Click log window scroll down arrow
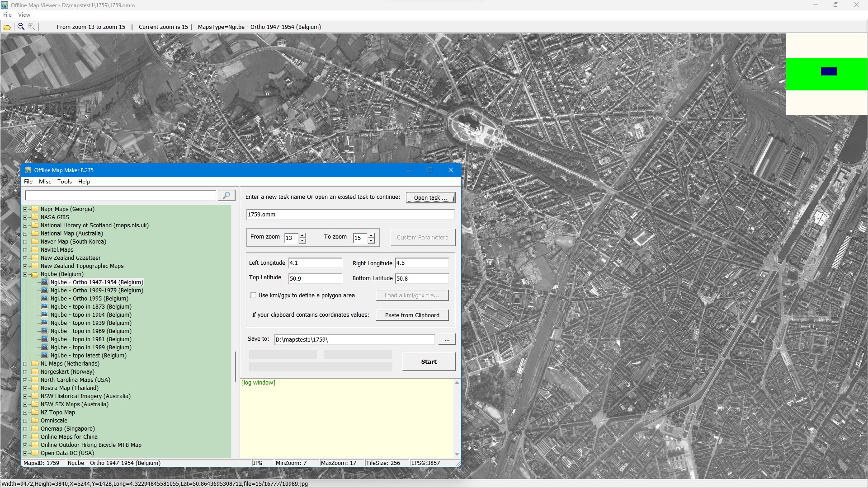The width and height of the screenshot is (868, 488). [x=457, y=454]
